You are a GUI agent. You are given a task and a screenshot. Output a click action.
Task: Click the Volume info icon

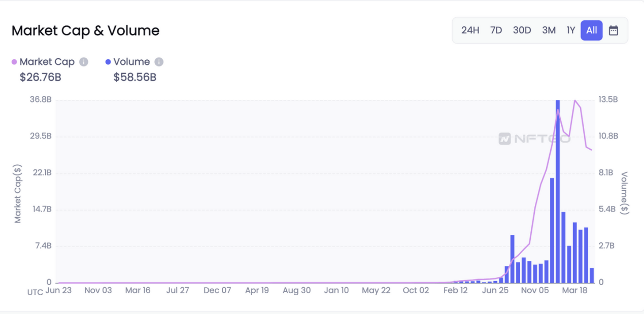click(x=159, y=62)
